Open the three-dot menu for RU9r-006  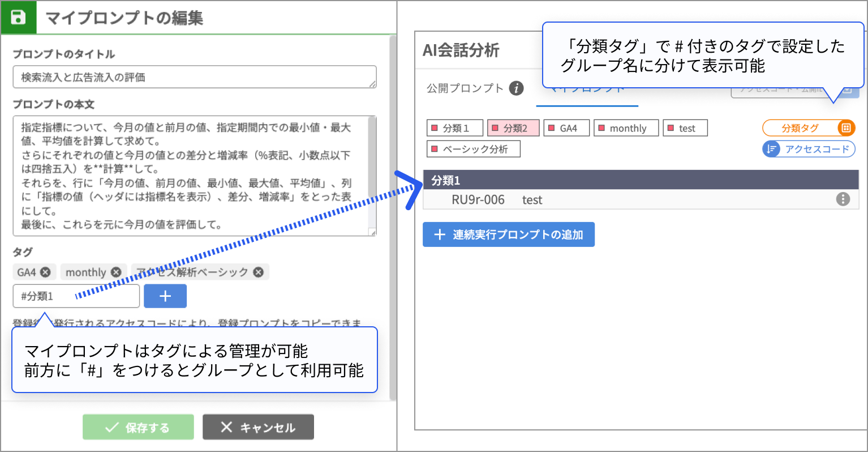pos(843,199)
